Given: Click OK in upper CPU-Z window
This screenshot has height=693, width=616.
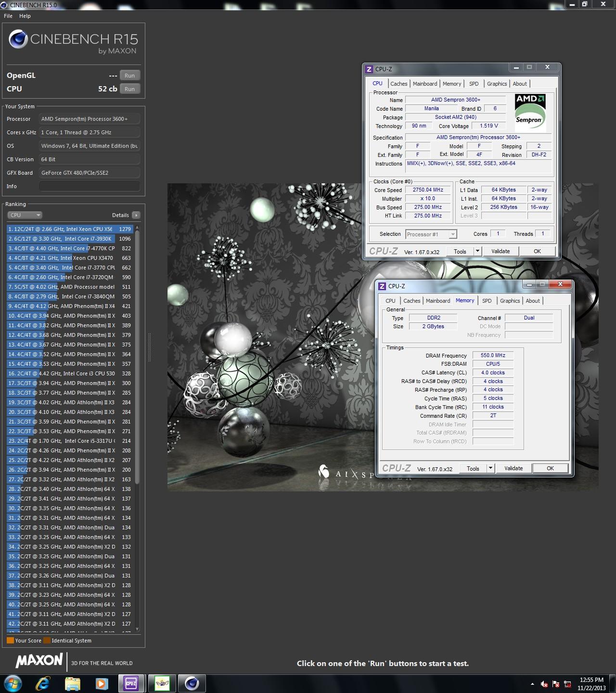Looking at the screenshot, I should coord(538,251).
